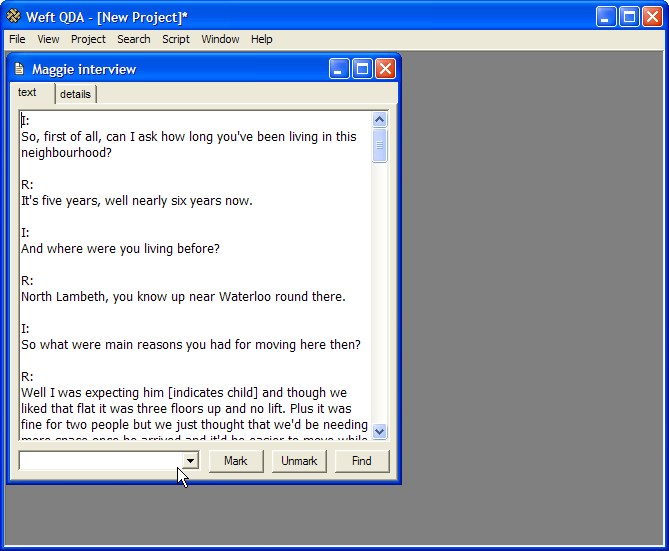669x551 pixels.
Task: Open the Script menu
Action: 176,39
